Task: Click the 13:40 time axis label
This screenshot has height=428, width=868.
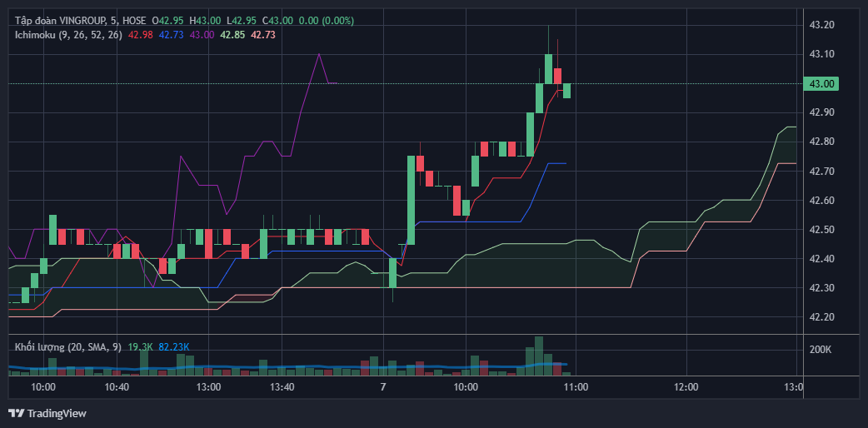Action: click(282, 387)
